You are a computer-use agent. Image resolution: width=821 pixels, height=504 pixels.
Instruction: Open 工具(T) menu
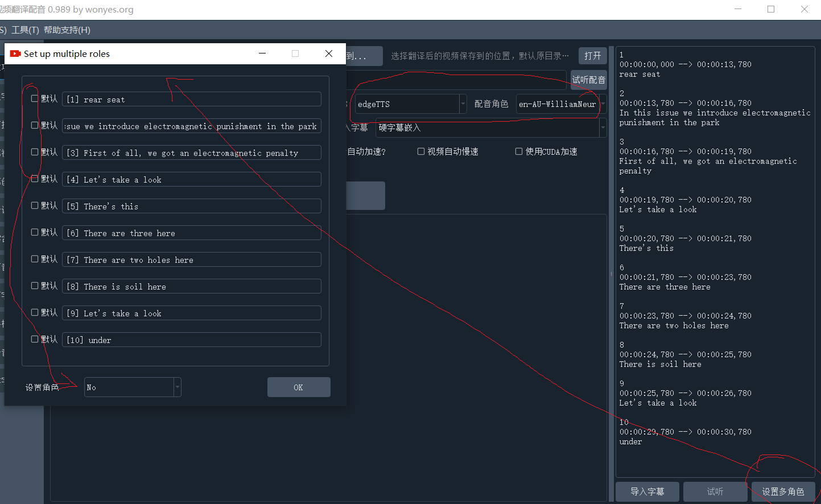point(26,30)
